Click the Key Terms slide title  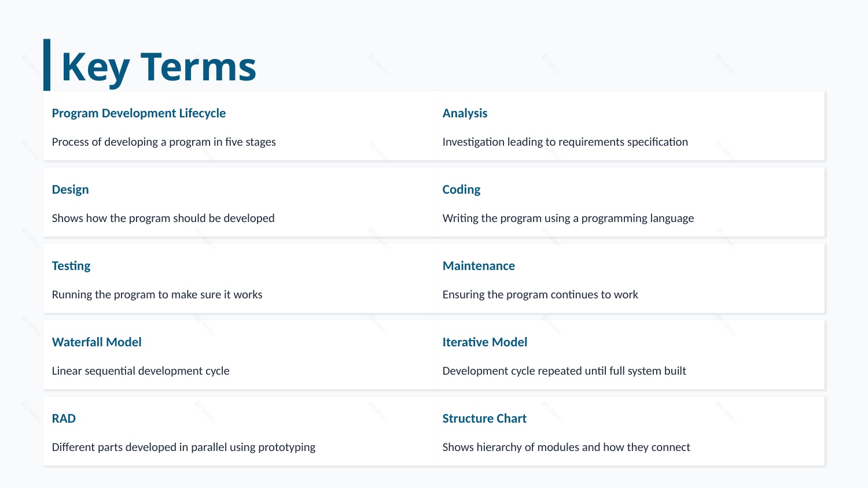coord(158,67)
